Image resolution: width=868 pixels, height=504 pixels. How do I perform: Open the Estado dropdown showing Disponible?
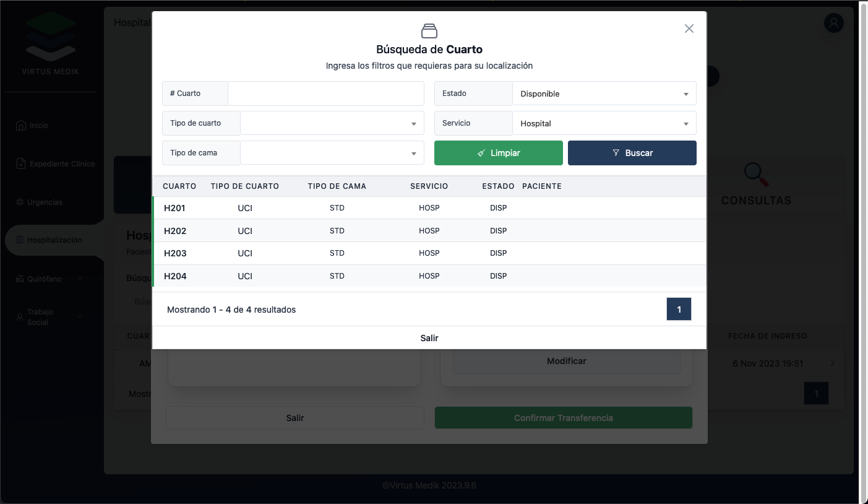[x=604, y=93]
